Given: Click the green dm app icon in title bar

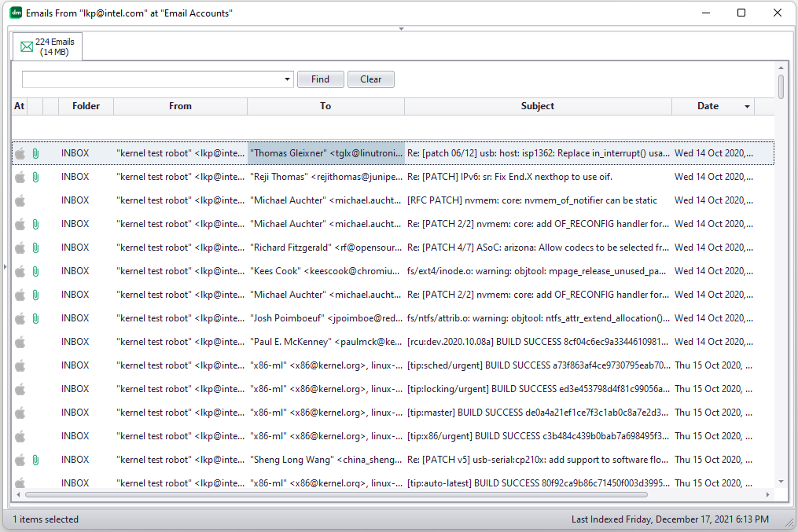Looking at the screenshot, I should [15, 13].
